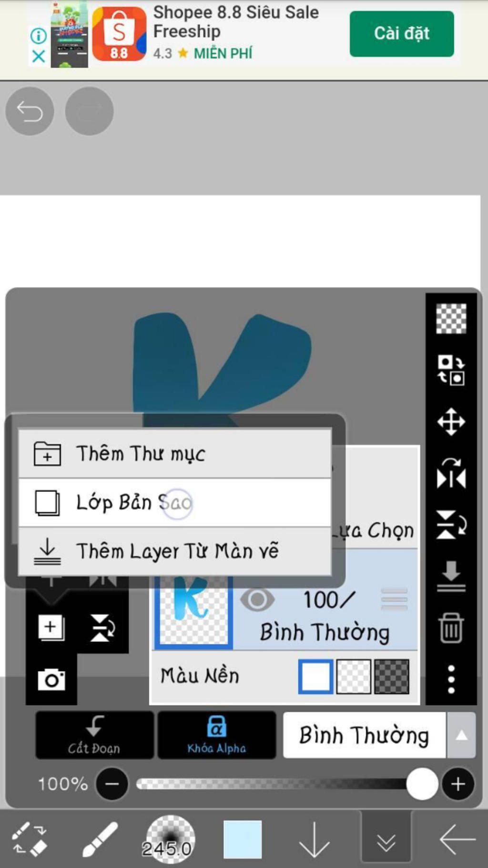Screen dimensions: 488x868
Task: Toggle Cắt Đoạn clipping
Action: [x=94, y=734]
